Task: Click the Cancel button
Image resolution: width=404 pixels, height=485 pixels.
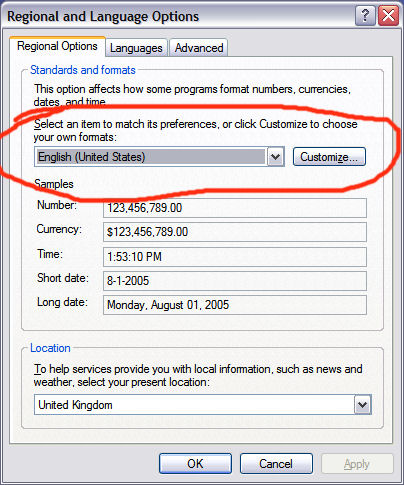Action: [276, 463]
